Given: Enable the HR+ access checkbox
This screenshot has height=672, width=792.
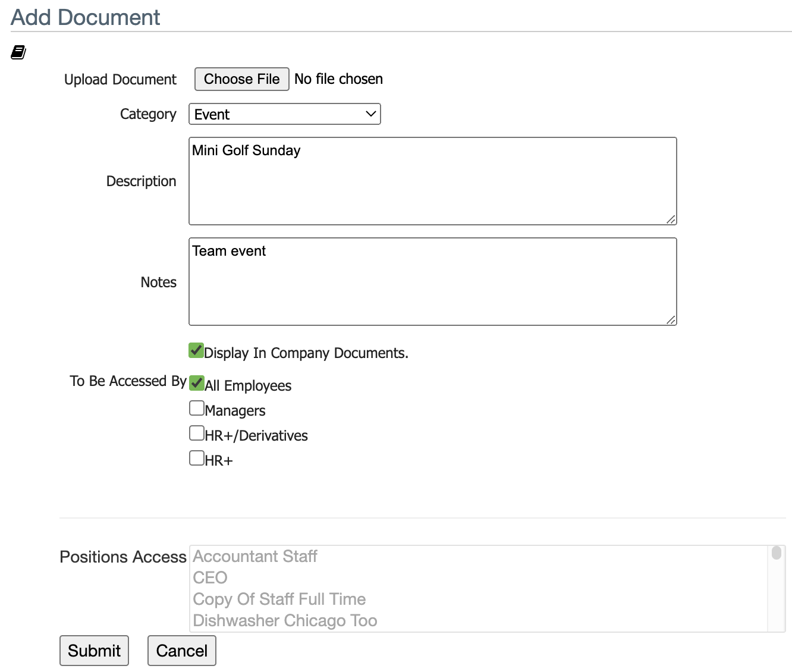Looking at the screenshot, I should coord(197,457).
